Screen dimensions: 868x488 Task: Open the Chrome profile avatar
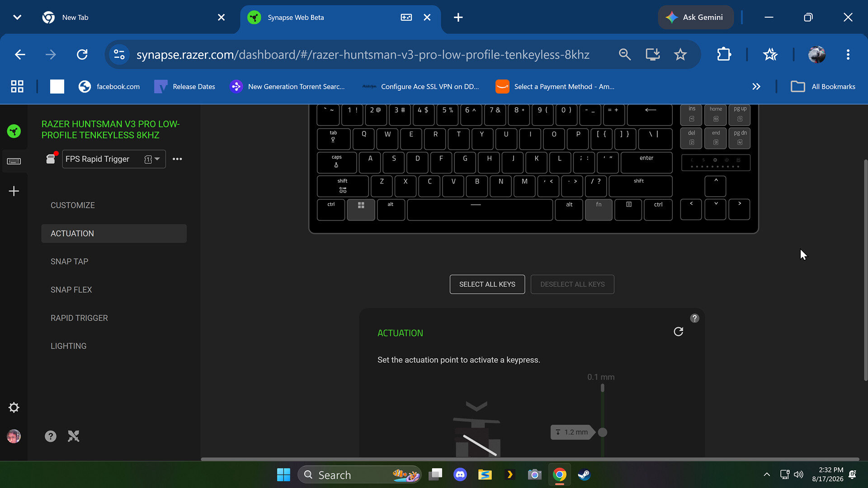[x=817, y=55]
